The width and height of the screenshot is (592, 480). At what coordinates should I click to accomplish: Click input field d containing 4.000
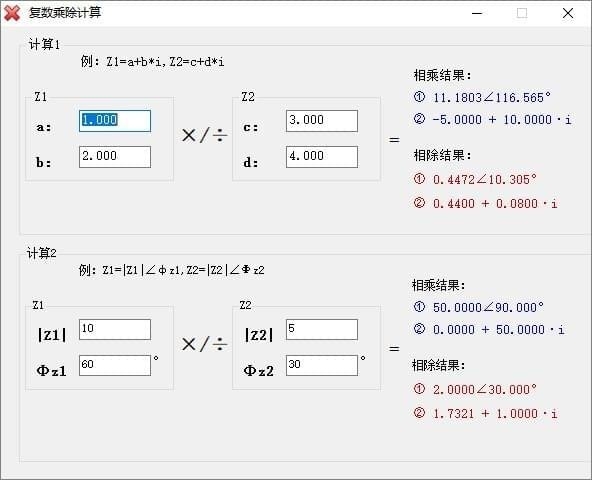pyautogui.click(x=322, y=157)
